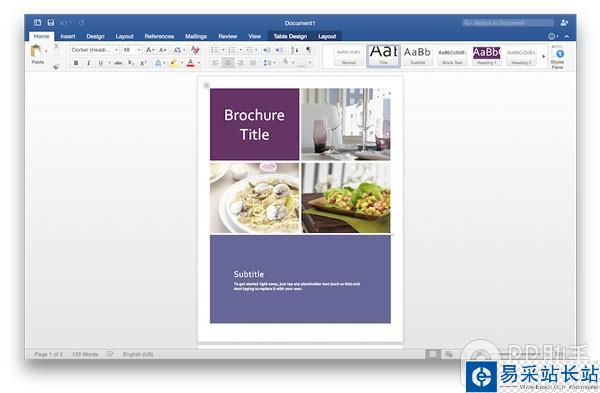The height and width of the screenshot is (393, 600).
Task: Click the Paste clipboard icon
Action: click(x=36, y=51)
